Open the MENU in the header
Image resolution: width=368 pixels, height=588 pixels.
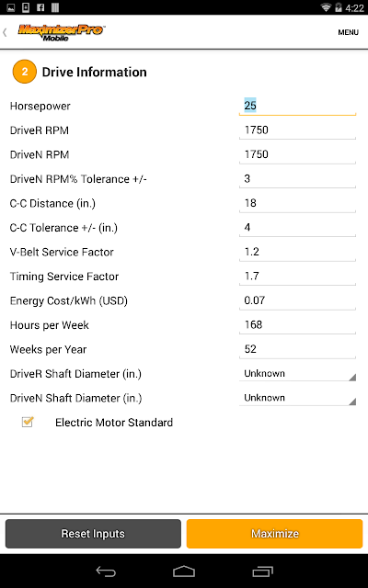(348, 32)
